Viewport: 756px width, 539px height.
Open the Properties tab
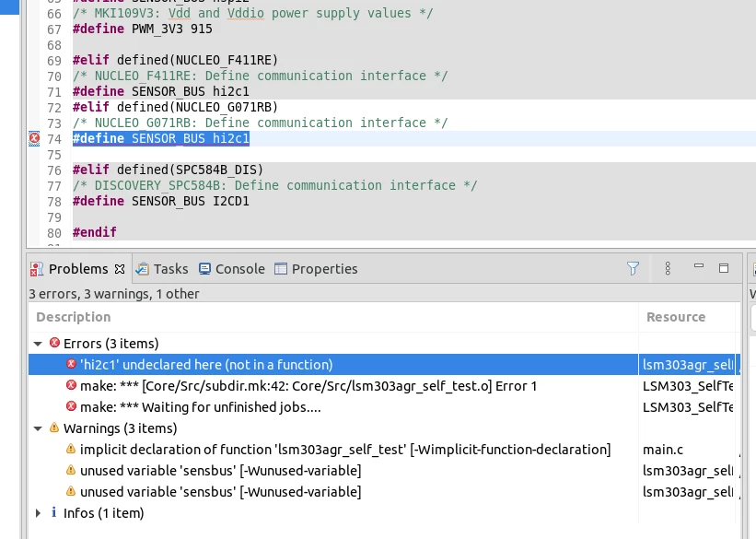[x=316, y=269]
